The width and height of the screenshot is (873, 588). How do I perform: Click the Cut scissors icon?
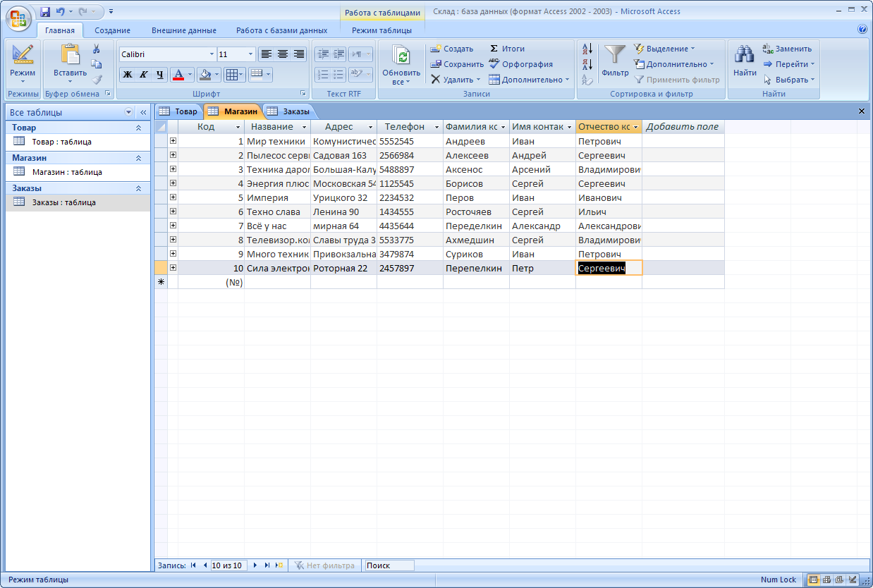click(x=97, y=49)
